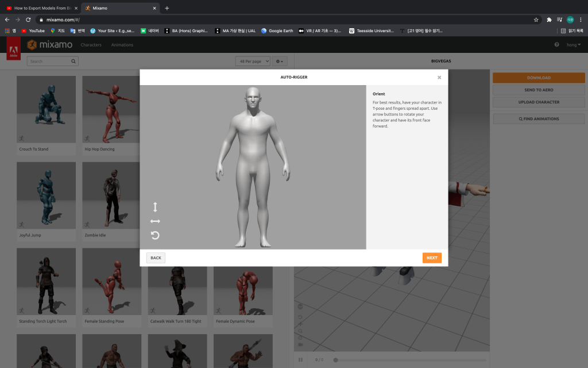Toggle the skeleton view icon in viewport
The width and height of the screenshot is (588, 368).
(x=300, y=307)
